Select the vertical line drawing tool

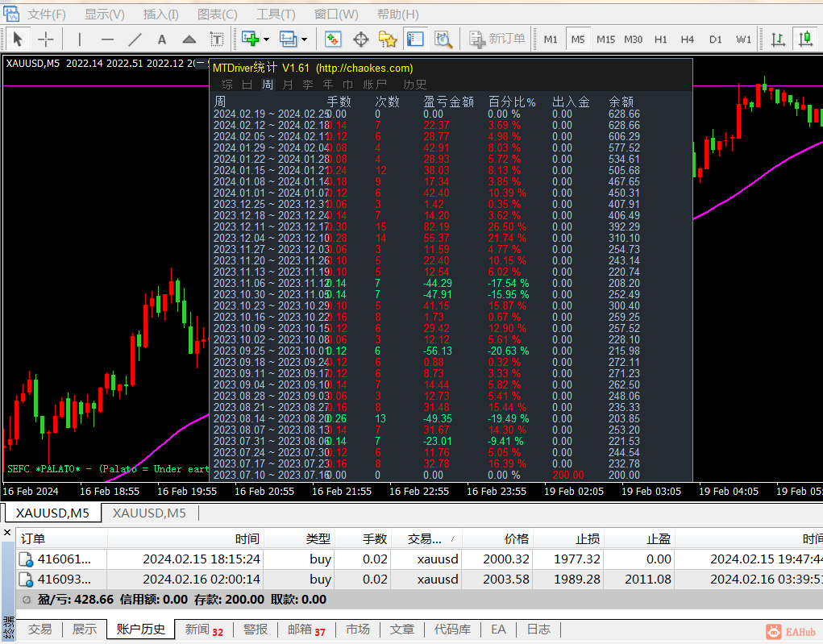[x=79, y=39]
